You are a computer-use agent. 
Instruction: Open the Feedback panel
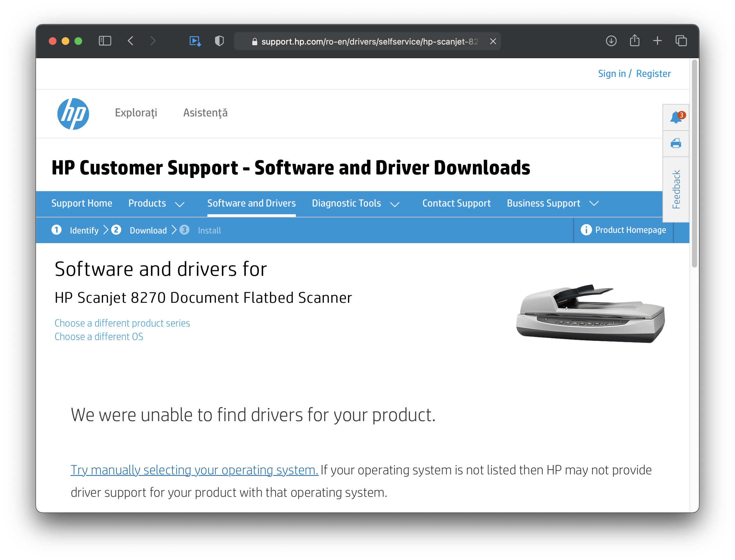point(676,189)
